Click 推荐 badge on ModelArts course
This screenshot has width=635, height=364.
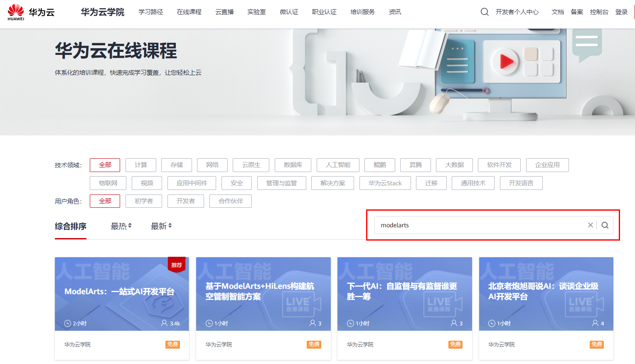click(177, 265)
